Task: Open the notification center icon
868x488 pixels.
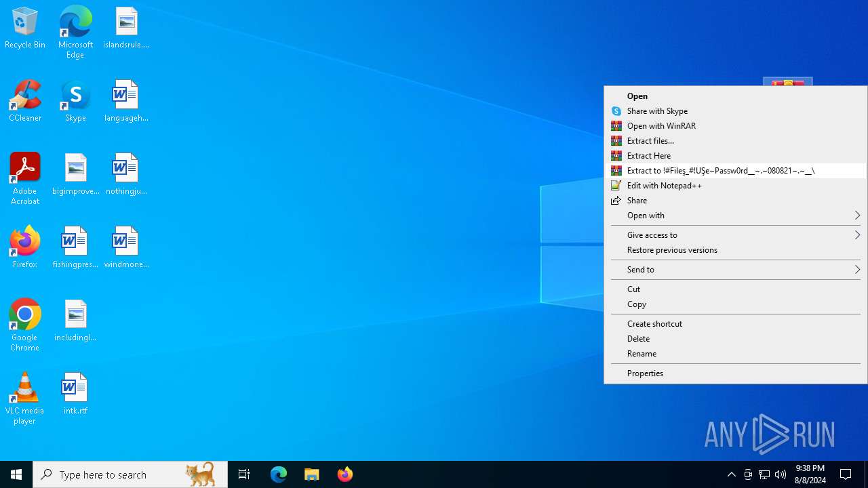Action: pos(846,474)
